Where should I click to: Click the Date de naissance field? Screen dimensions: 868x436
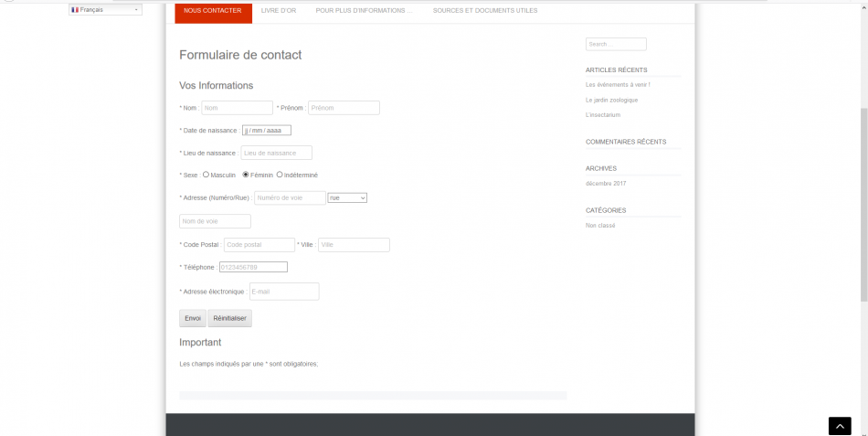(x=267, y=131)
